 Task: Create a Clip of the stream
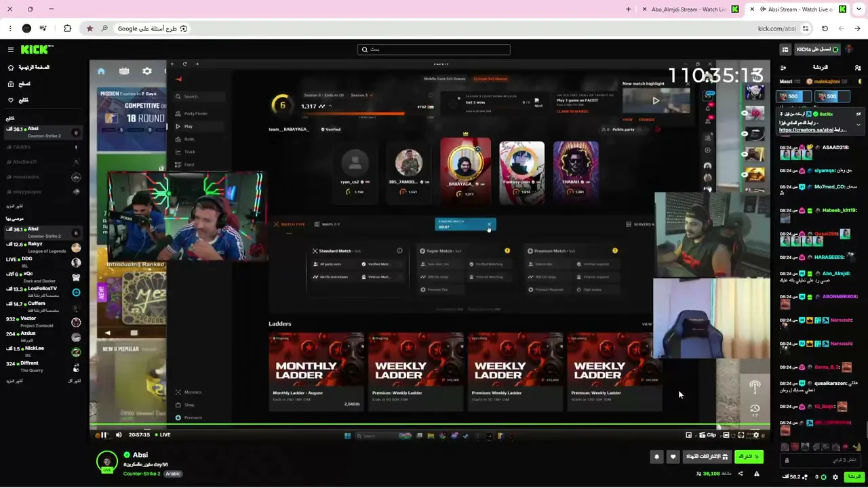point(707,435)
